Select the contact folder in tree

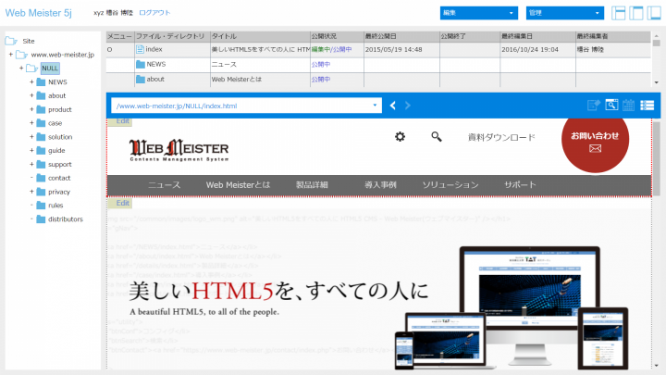59,178
